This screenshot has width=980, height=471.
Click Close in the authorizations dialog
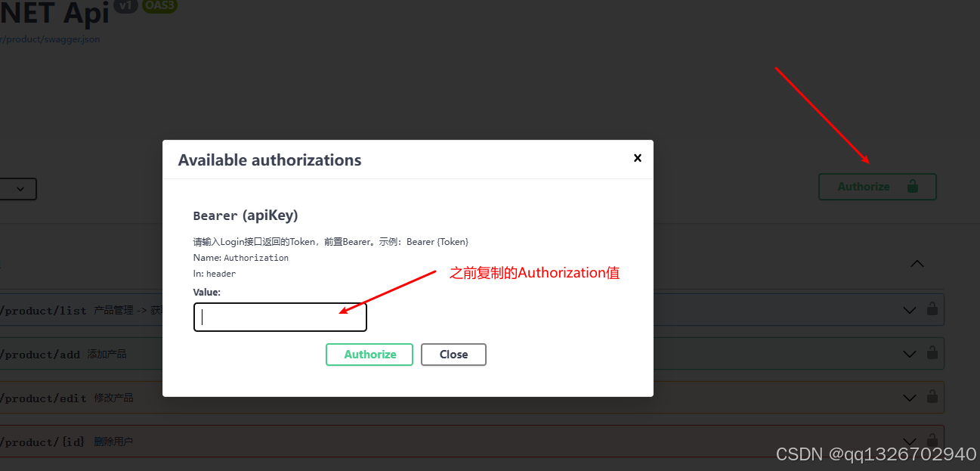tap(453, 354)
